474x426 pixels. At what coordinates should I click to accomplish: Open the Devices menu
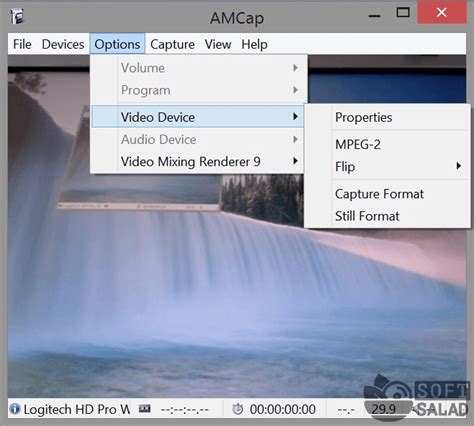tap(63, 44)
